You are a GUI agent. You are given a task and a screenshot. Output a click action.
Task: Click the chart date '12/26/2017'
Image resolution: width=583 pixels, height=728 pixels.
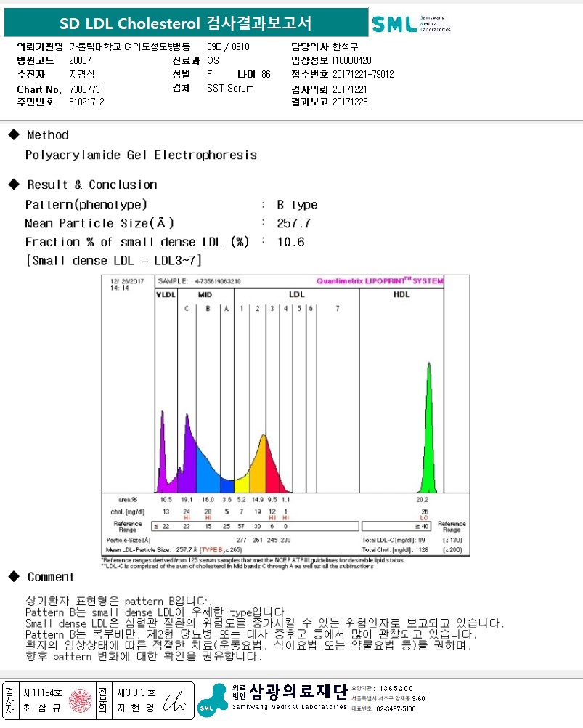pyautogui.click(x=127, y=281)
